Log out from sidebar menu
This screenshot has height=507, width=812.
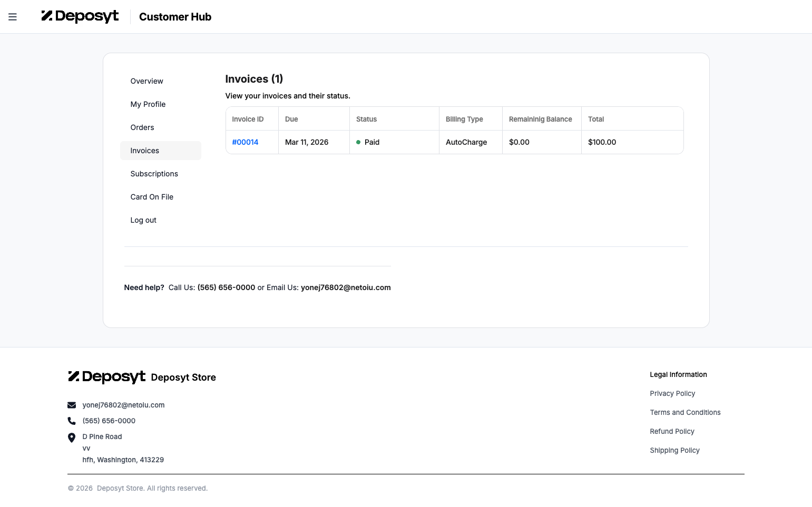coord(161,220)
